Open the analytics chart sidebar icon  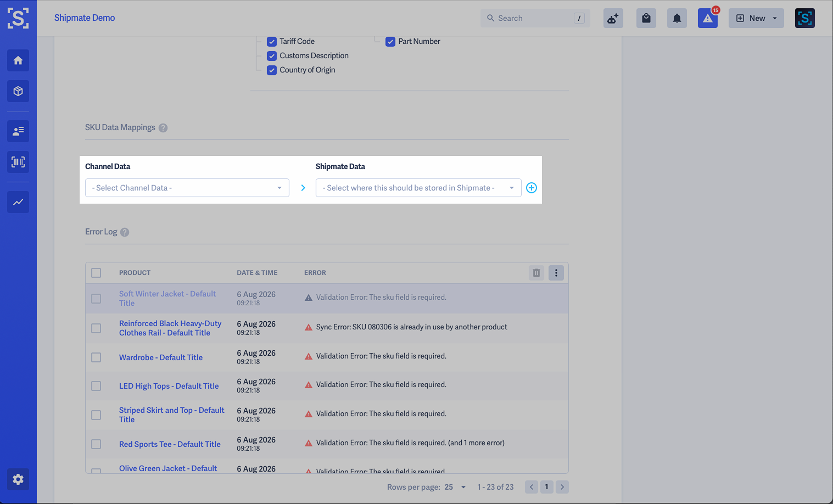(18, 202)
